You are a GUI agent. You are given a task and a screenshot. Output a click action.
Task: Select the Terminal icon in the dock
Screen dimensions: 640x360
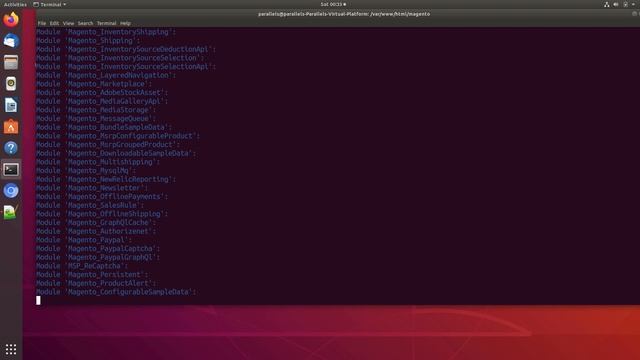[11, 169]
